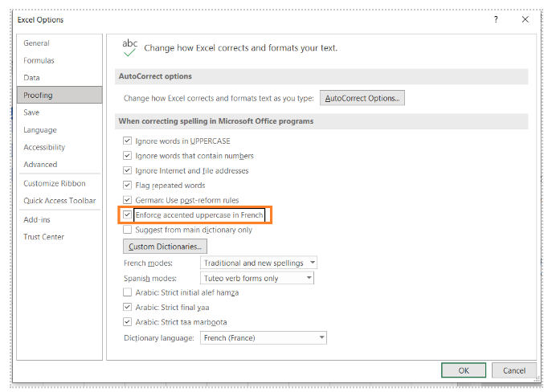Enable Suggest from main dictionary only
This screenshot has height=392, width=544.
click(x=127, y=230)
